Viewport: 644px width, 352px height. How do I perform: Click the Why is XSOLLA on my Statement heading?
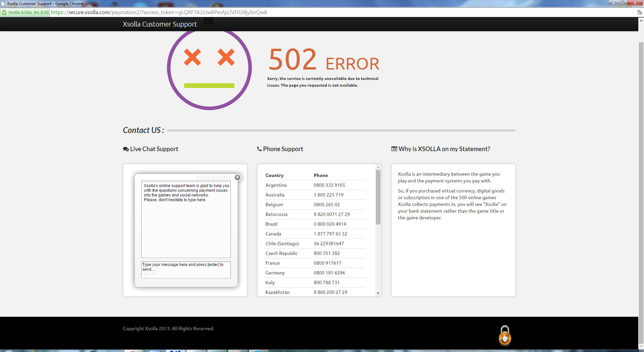coord(444,149)
